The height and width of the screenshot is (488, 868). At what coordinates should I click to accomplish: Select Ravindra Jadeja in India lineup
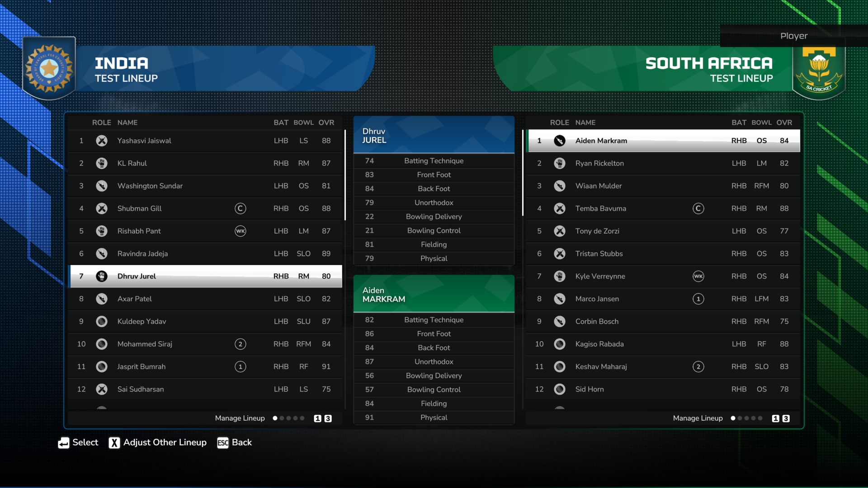pyautogui.click(x=142, y=253)
